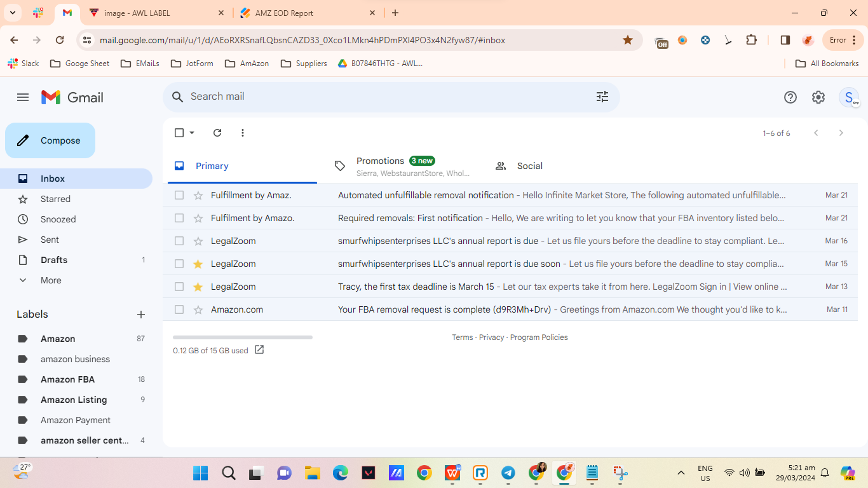
Task: Open the EMaiLs bookmarks folder
Action: tap(140, 64)
